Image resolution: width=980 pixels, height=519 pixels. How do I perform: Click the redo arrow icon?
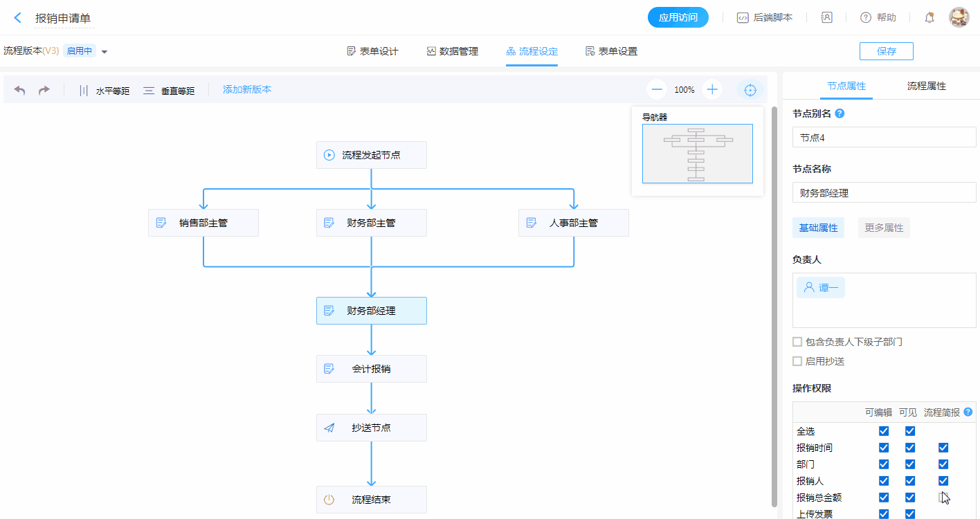click(x=44, y=90)
